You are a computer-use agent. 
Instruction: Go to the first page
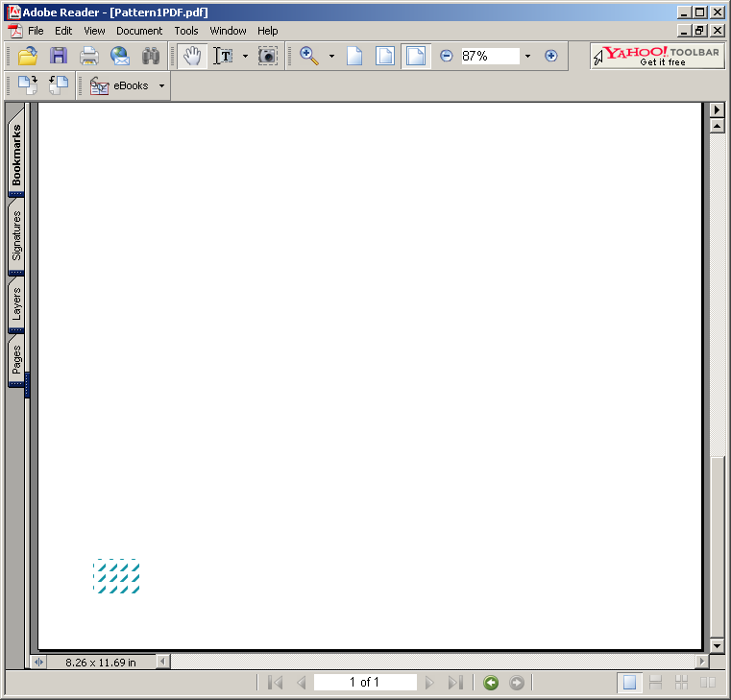click(275, 683)
